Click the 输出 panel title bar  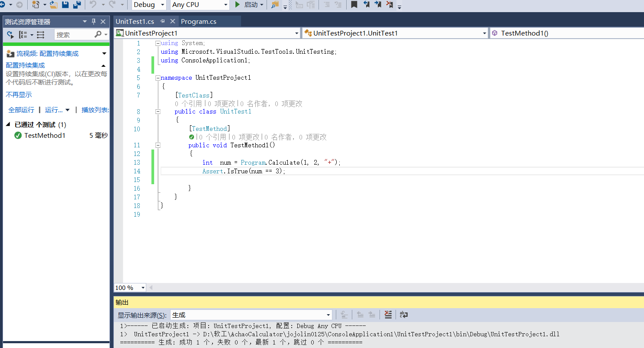[x=379, y=302]
